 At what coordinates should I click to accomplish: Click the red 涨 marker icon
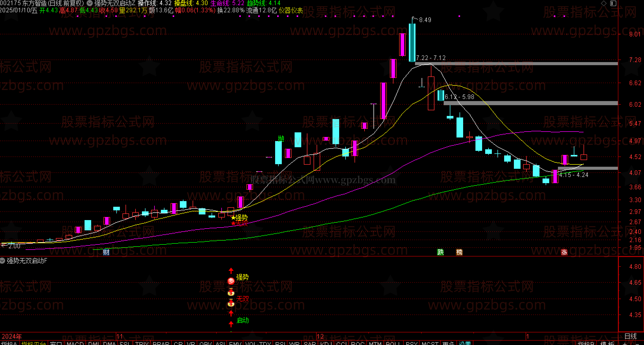point(564,252)
